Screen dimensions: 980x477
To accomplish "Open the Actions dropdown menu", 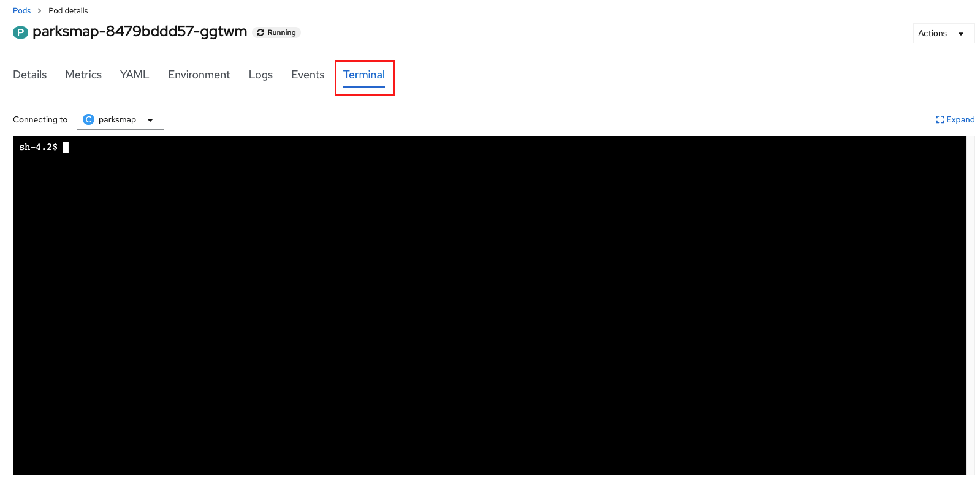I will [x=943, y=33].
